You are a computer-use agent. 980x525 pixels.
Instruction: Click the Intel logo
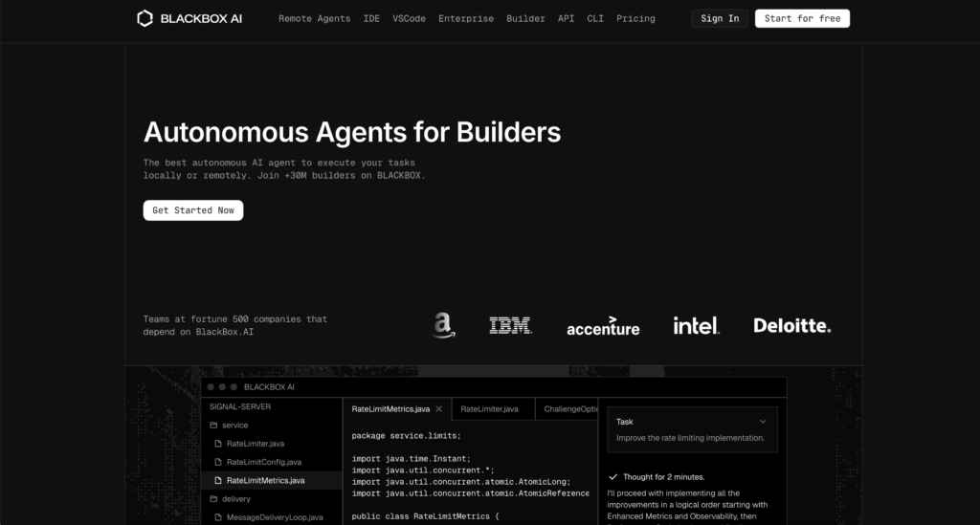[x=696, y=326]
